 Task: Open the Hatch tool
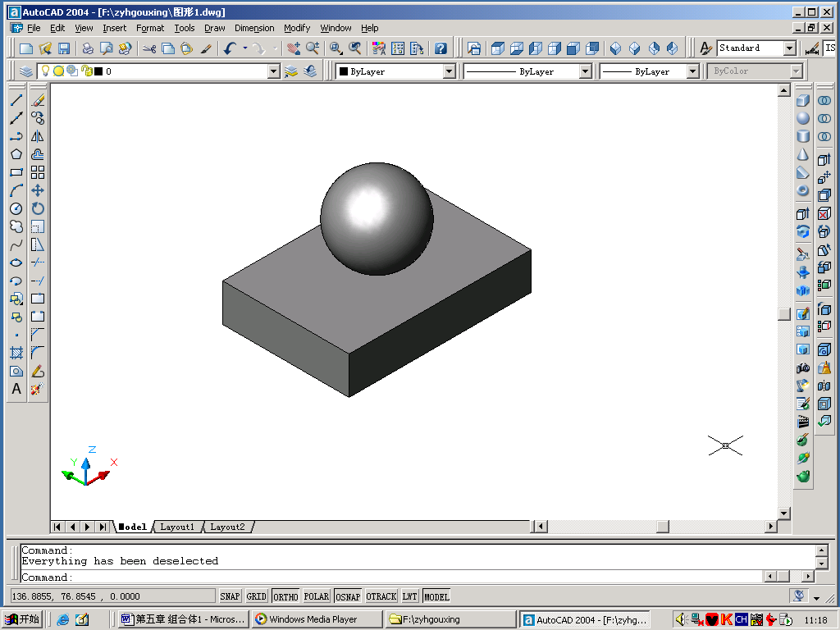coord(16,353)
